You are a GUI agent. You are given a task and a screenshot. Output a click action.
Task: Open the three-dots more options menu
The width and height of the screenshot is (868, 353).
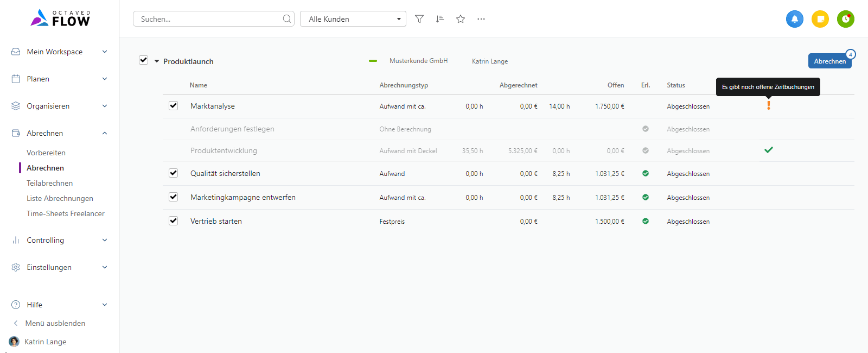coord(481,19)
